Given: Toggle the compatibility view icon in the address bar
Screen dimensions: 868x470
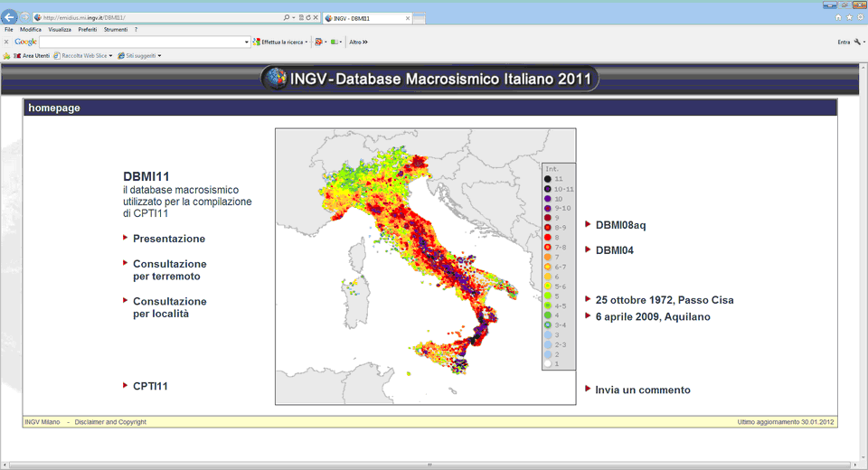Looking at the screenshot, I should coord(301,18).
